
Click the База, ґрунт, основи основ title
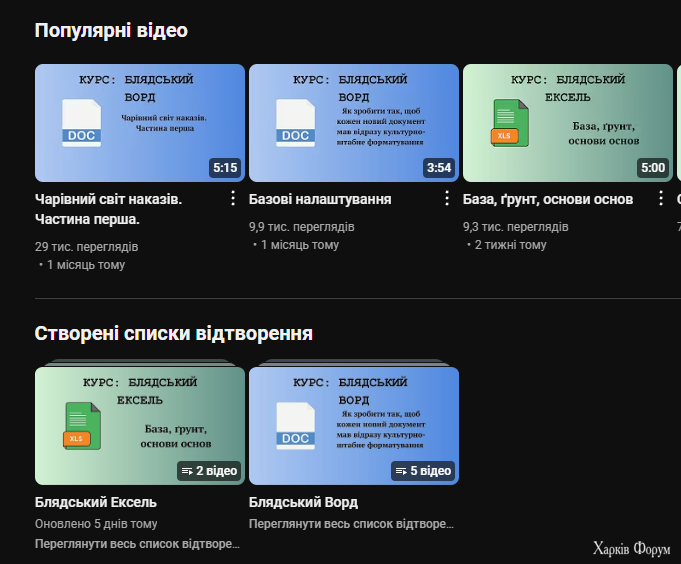click(x=548, y=199)
